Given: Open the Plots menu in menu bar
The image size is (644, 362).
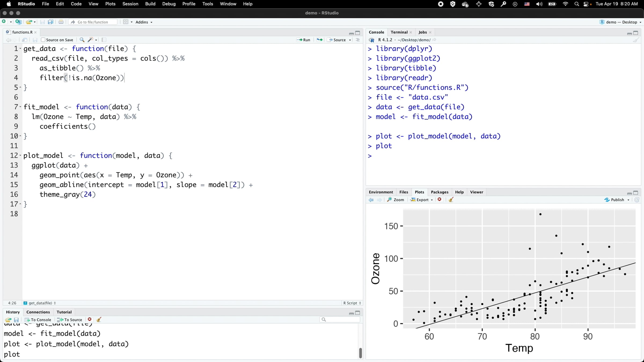Looking at the screenshot, I should [x=110, y=4].
